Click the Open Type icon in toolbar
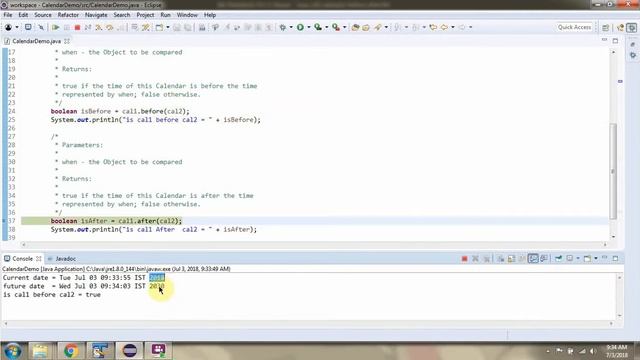The width and height of the screenshot is (640, 360). tap(356, 27)
